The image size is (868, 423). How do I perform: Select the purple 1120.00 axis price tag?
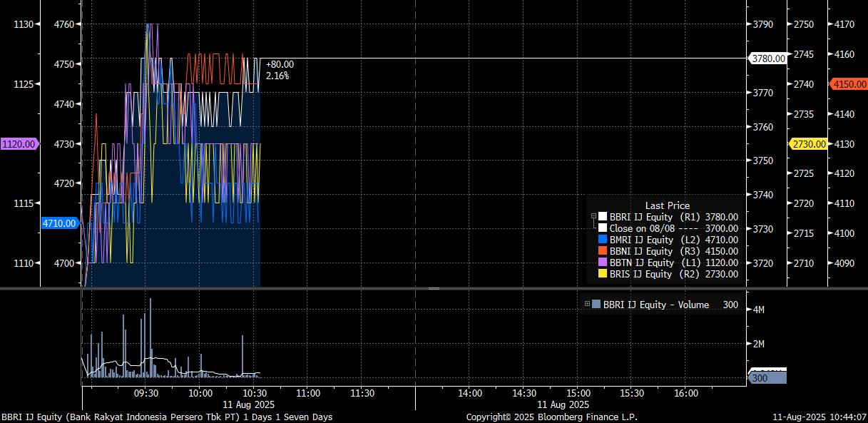coord(19,144)
